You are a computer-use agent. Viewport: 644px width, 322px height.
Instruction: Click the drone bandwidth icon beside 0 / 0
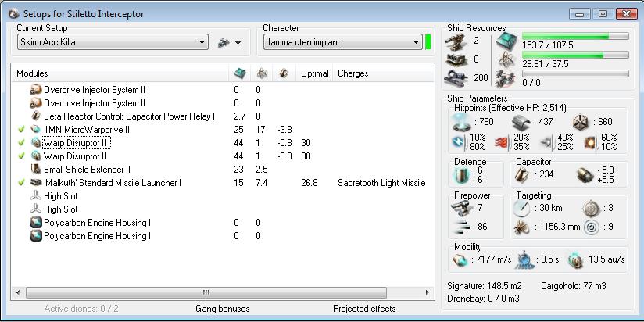pos(506,79)
